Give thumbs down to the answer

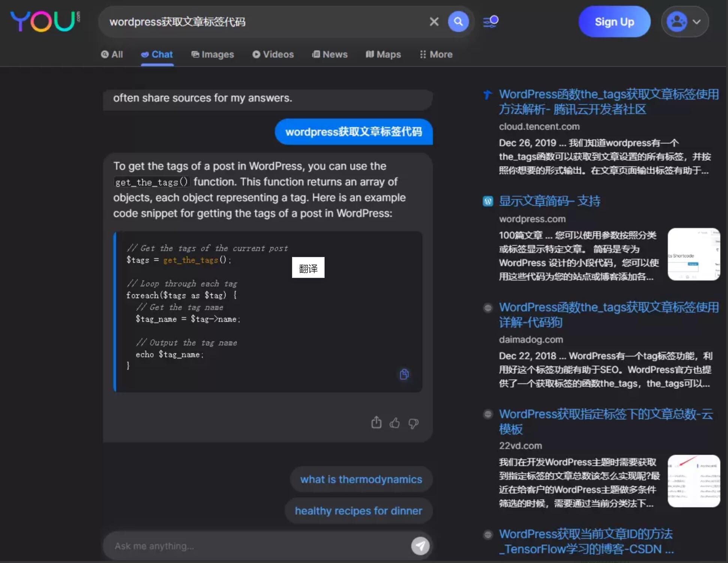pyautogui.click(x=413, y=423)
